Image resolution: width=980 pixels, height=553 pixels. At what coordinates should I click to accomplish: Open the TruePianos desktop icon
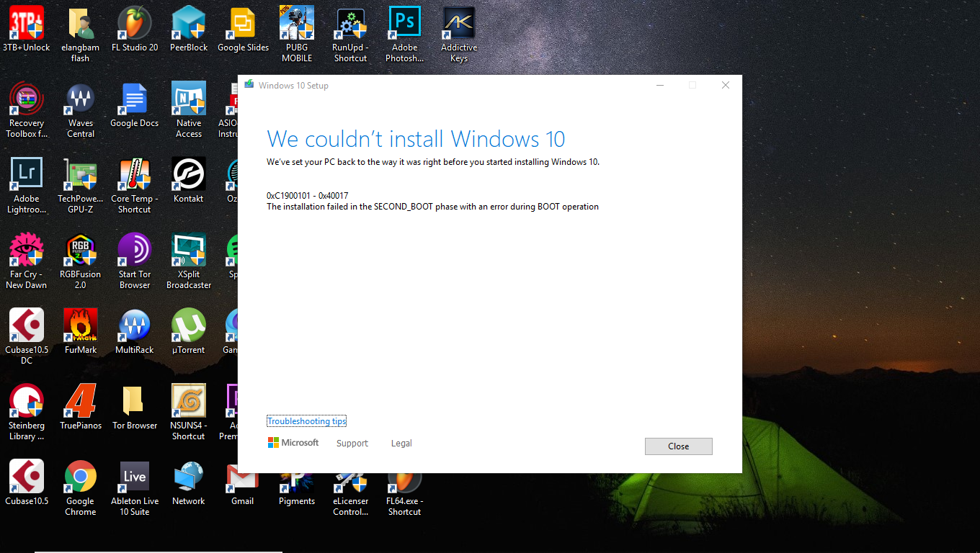pyautogui.click(x=81, y=408)
